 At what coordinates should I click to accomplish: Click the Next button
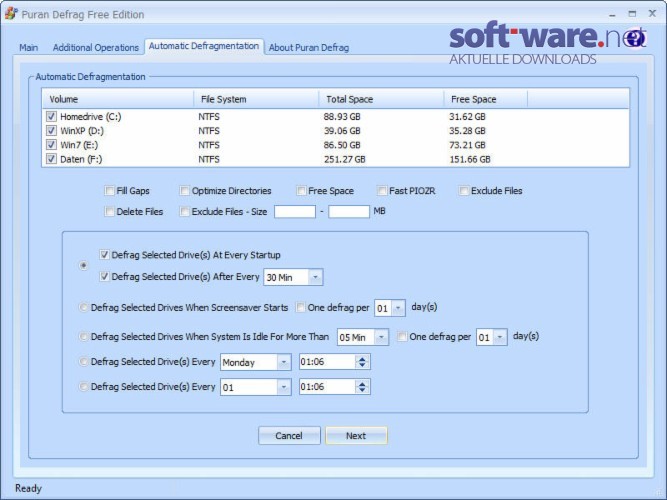tap(356, 436)
